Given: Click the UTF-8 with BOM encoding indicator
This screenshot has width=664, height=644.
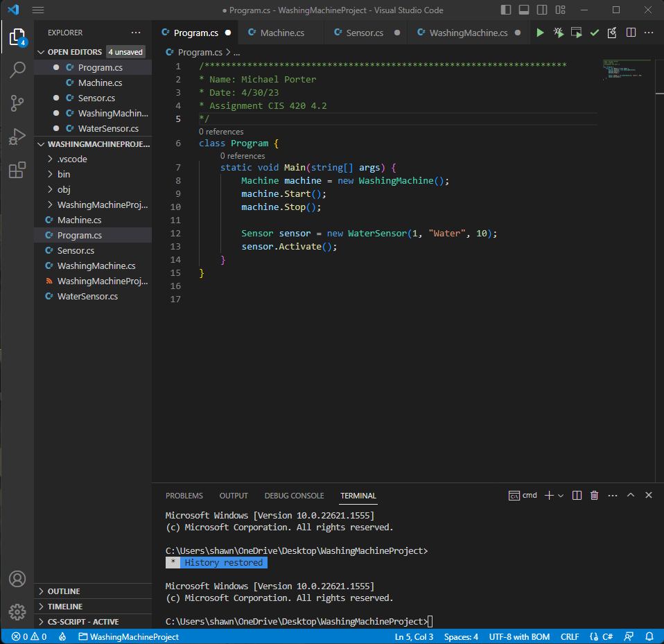Looking at the screenshot, I should point(519,636).
